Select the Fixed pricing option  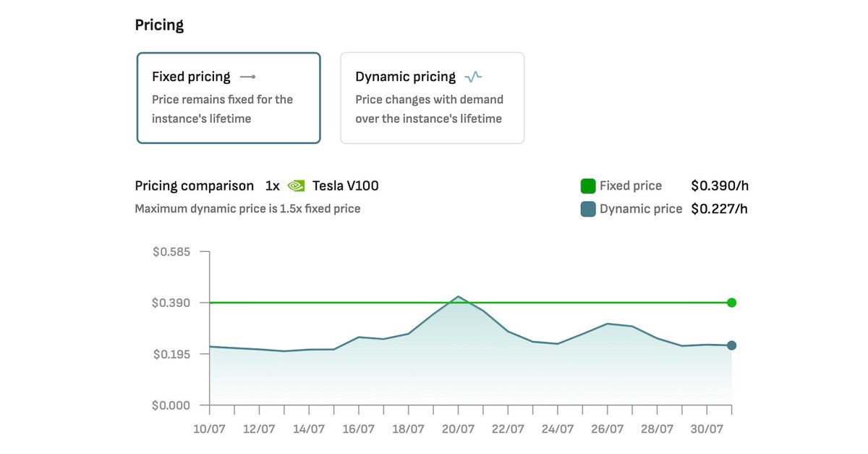coord(228,98)
